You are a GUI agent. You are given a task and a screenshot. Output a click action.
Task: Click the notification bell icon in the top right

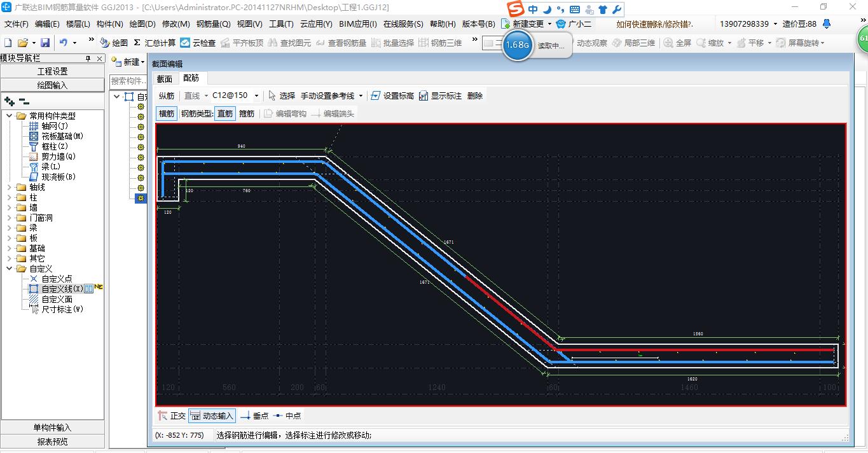click(827, 24)
